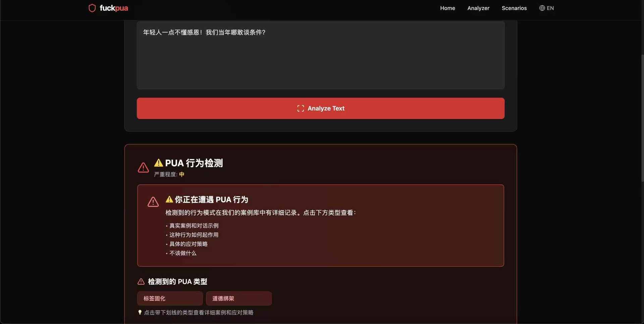Viewport: 644px width, 324px height.
Task: Select the 标签固化 PUA type tag
Action: tap(170, 298)
